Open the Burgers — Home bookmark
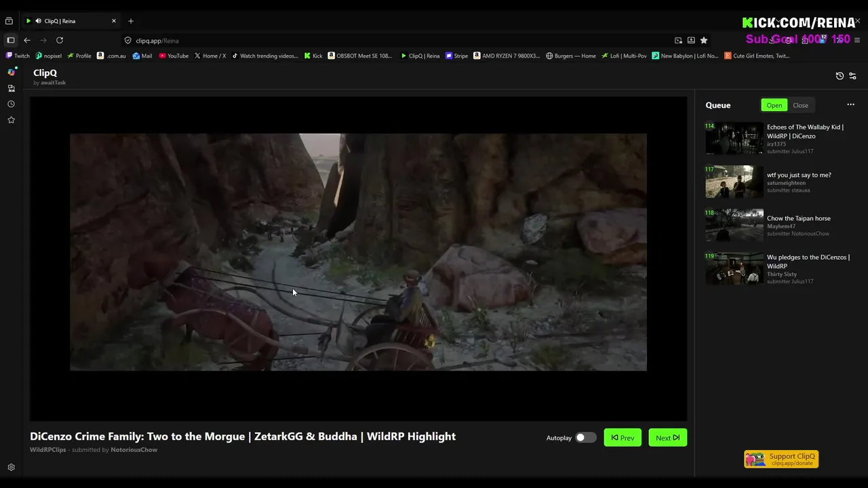Image resolution: width=868 pixels, height=488 pixels. pos(570,56)
